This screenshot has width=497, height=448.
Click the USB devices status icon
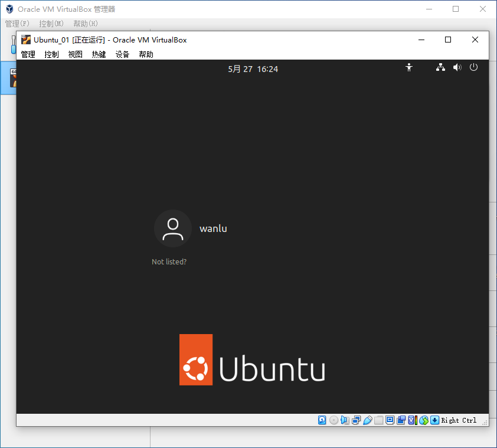[368, 420]
